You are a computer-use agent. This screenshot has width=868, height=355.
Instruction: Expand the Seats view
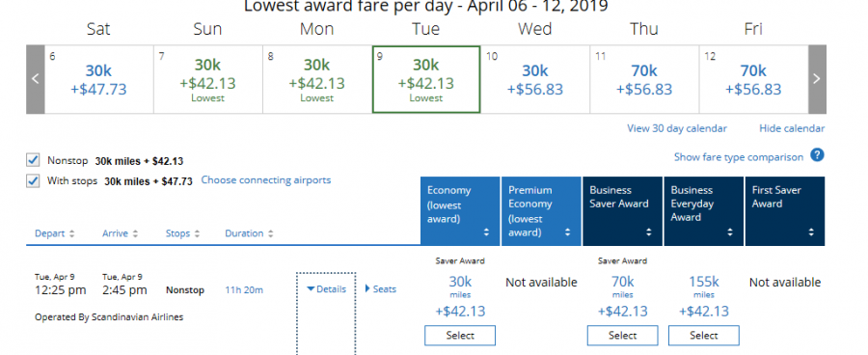380,288
